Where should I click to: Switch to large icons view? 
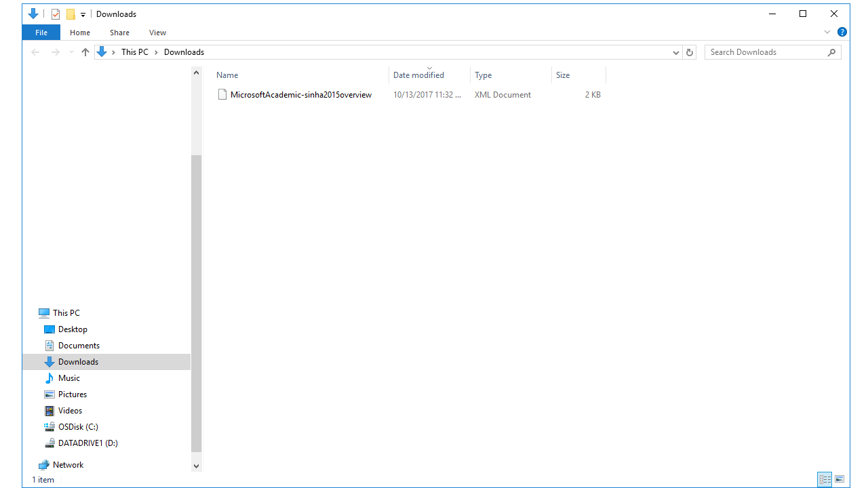(840, 479)
